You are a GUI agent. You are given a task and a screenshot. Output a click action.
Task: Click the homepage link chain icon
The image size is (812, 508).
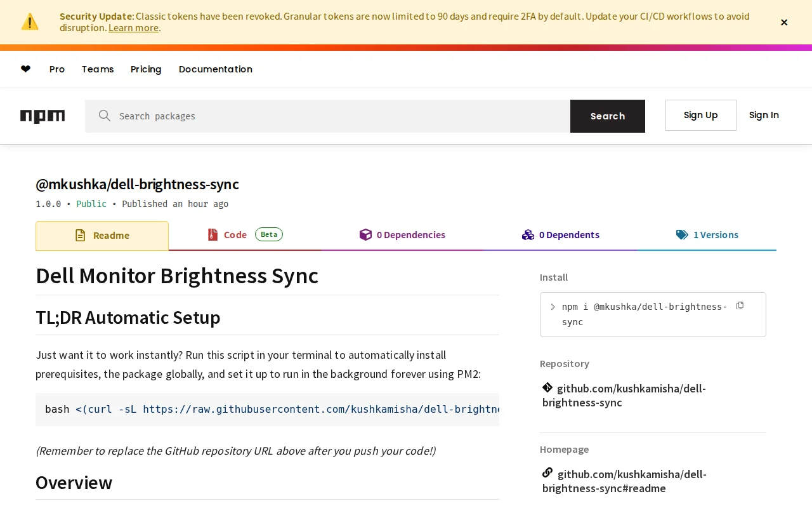point(547,472)
